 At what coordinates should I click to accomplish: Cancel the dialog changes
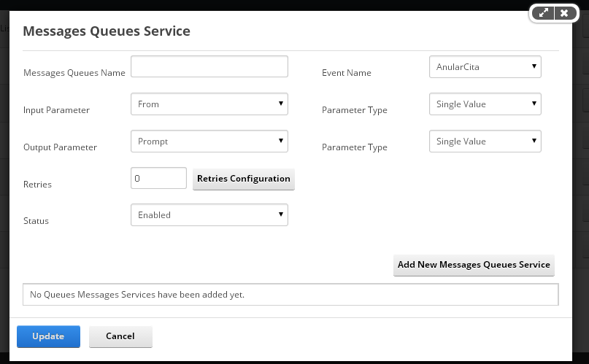(x=120, y=336)
